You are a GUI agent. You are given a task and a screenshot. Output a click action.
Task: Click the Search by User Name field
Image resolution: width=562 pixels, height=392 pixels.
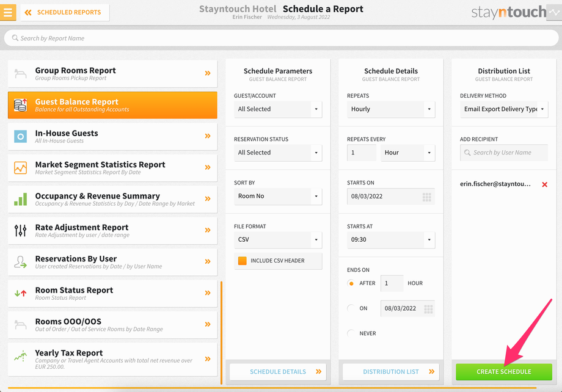tap(504, 153)
